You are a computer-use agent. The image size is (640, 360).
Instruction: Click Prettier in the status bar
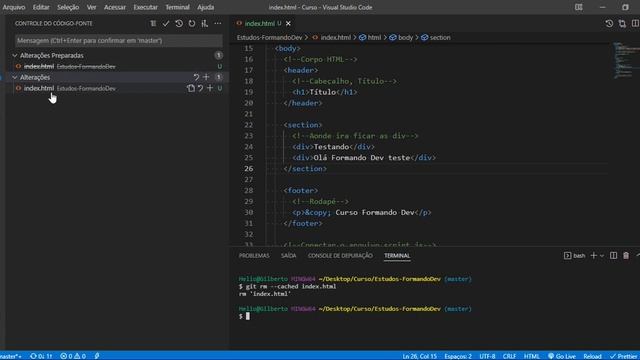tap(624, 356)
